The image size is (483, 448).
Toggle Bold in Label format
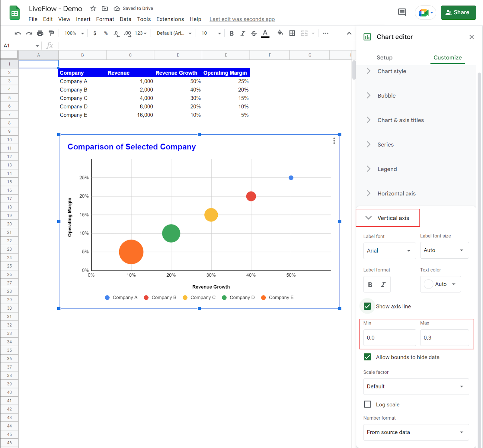click(x=370, y=284)
